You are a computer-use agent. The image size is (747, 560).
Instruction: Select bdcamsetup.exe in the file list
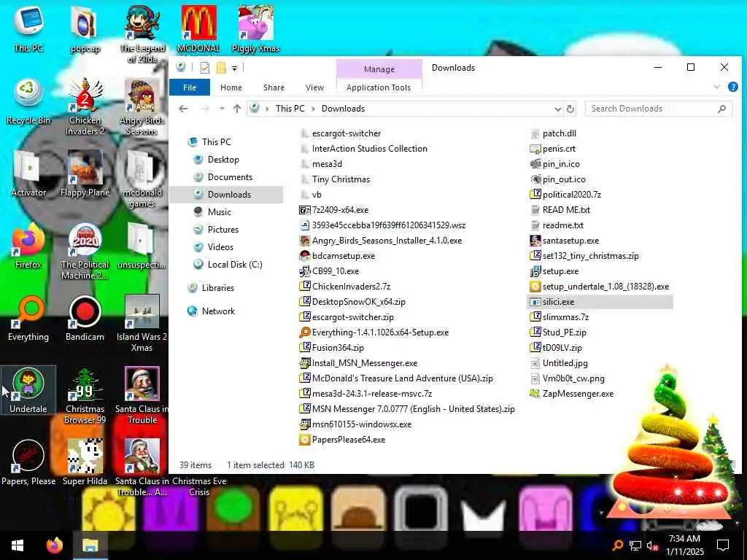[x=343, y=256]
